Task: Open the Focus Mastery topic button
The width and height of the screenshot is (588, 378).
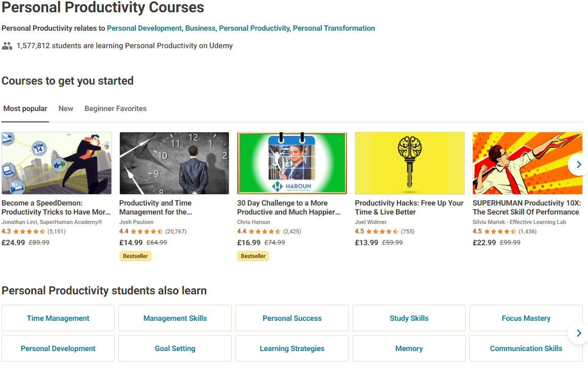Action: 526,318
